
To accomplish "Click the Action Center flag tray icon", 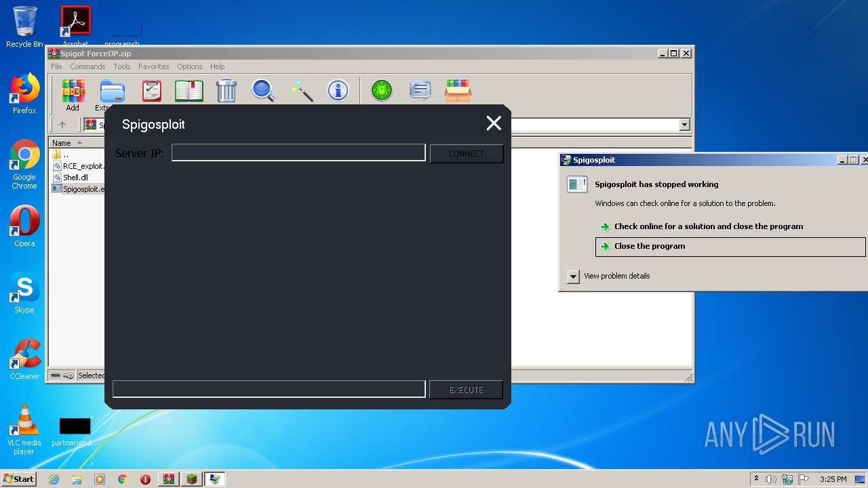I will tap(804, 479).
